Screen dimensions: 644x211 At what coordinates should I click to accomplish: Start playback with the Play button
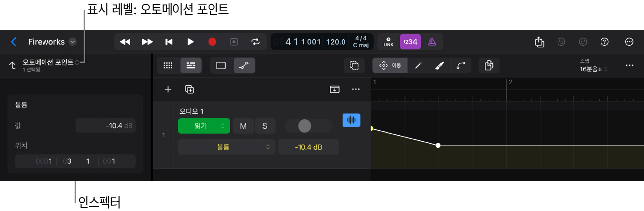[190, 42]
